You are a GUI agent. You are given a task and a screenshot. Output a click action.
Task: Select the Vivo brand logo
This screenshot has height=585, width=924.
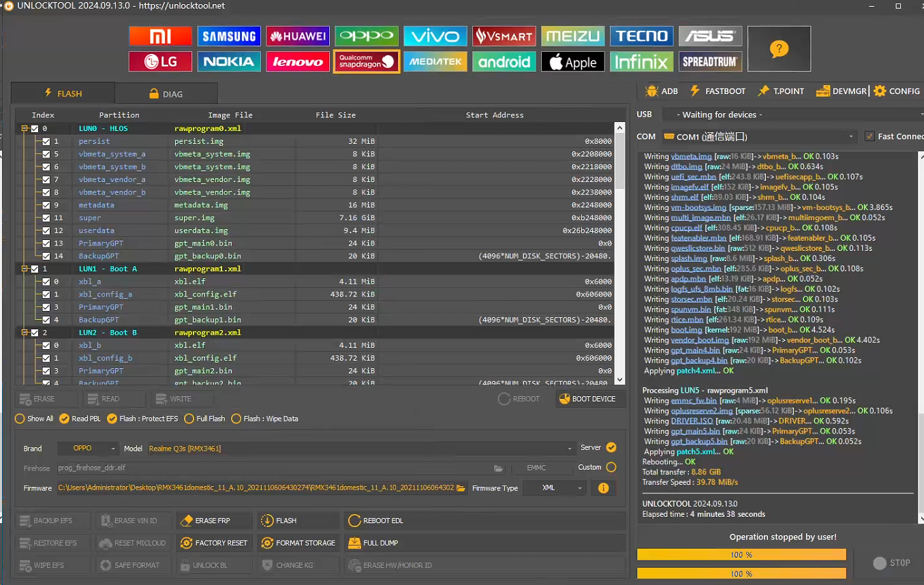pos(435,36)
